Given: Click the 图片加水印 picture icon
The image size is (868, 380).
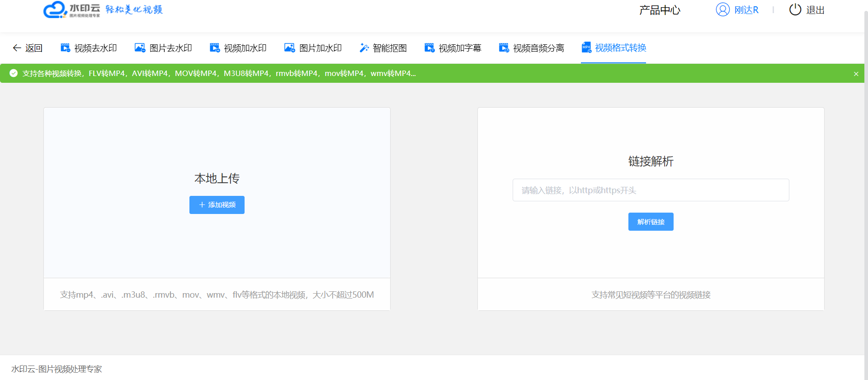Looking at the screenshot, I should (289, 48).
